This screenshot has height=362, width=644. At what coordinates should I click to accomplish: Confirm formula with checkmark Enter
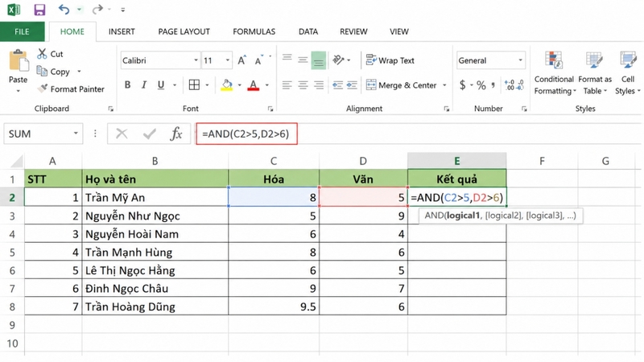150,134
